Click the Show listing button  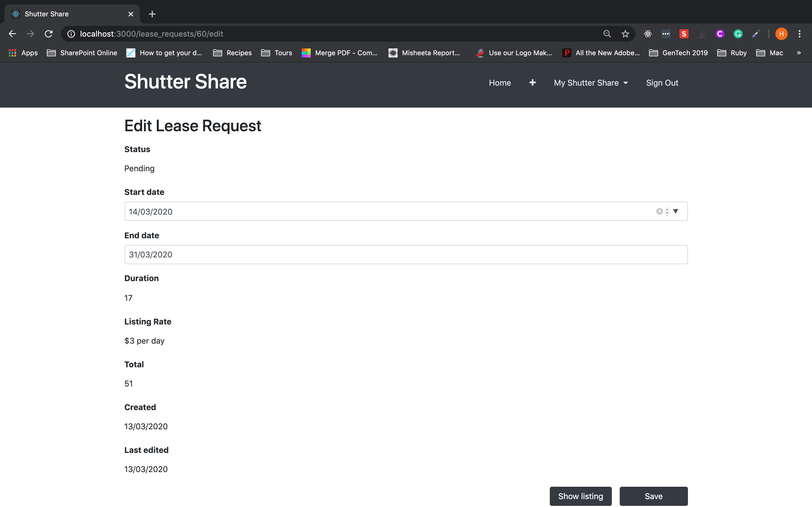580,496
